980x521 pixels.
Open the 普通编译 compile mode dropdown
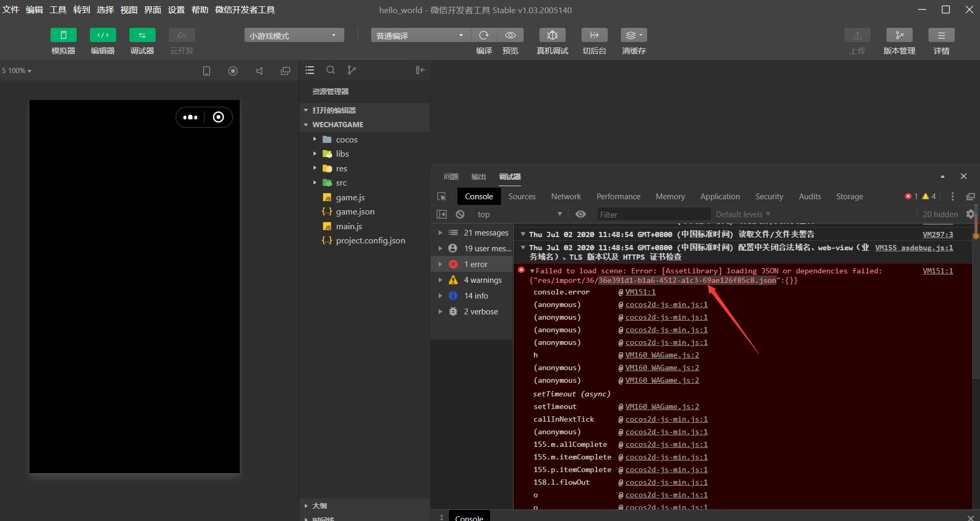pyautogui.click(x=421, y=35)
